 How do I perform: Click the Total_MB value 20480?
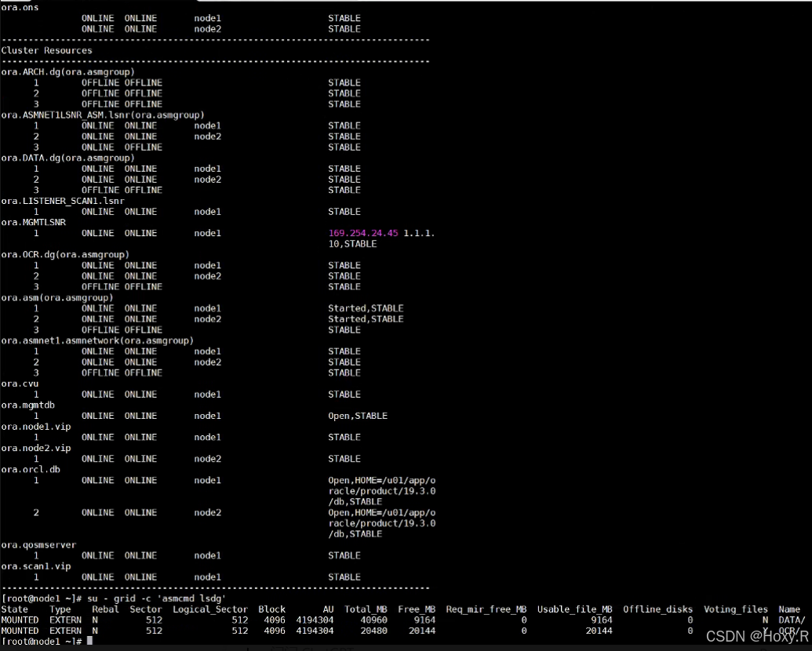(x=374, y=631)
